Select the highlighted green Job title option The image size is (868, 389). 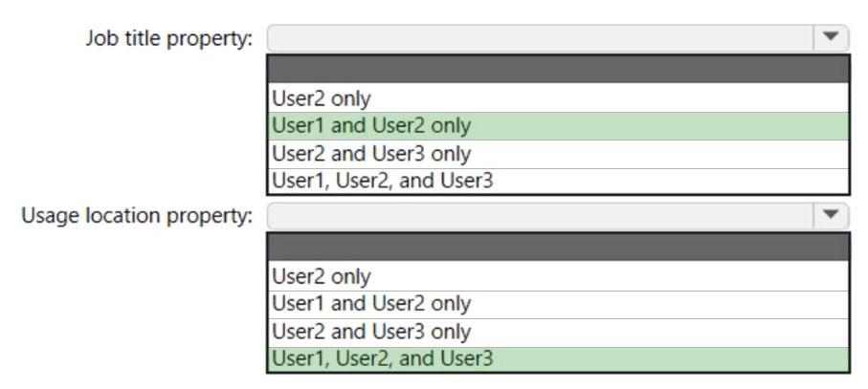(558, 126)
